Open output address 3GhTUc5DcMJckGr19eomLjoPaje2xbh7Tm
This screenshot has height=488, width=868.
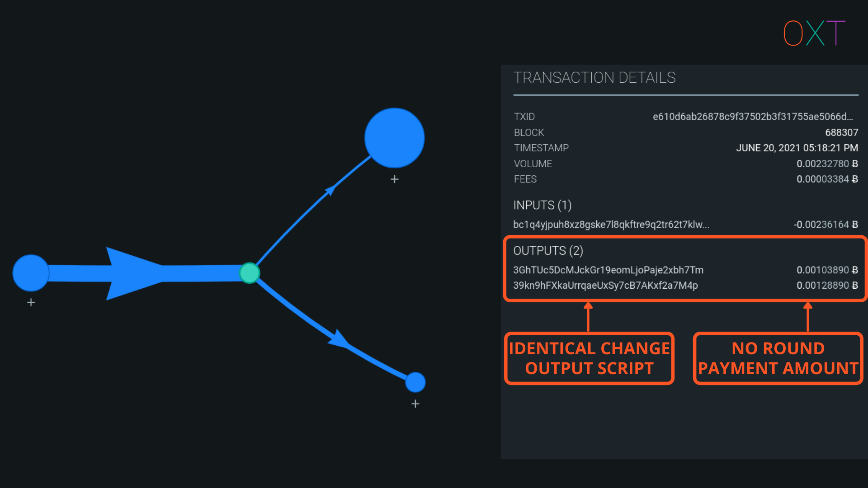[x=608, y=270]
